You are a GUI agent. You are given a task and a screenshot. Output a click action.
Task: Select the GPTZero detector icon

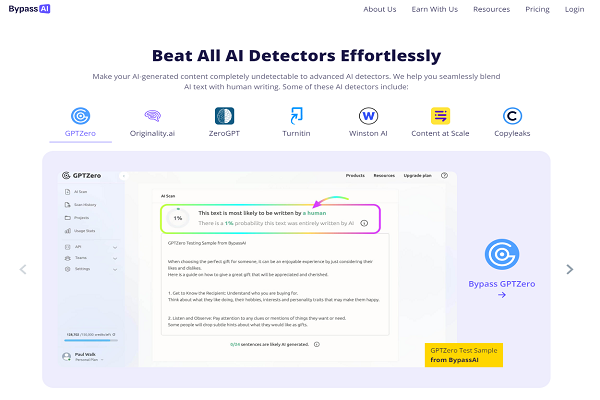[80, 116]
